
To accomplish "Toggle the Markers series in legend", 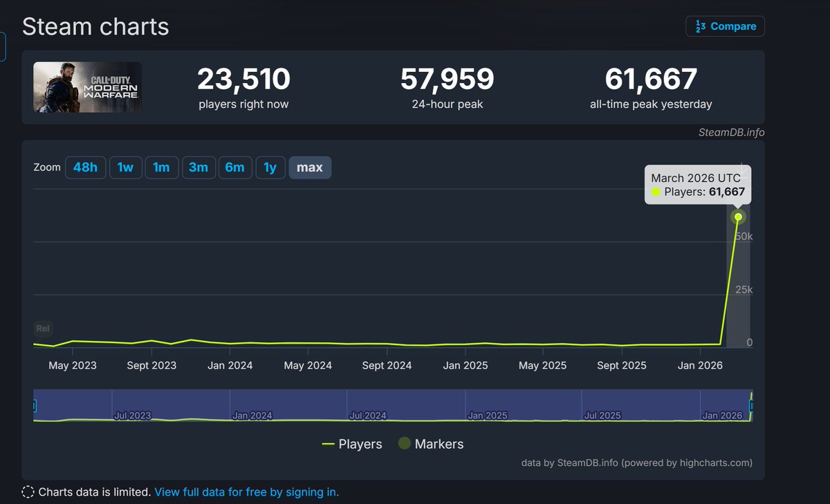I will pos(431,444).
